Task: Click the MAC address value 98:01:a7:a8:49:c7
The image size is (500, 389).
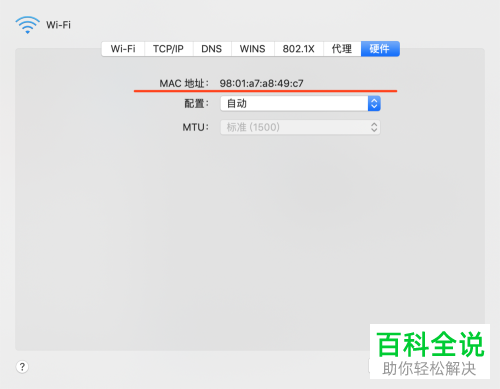Action: click(261, 83)
